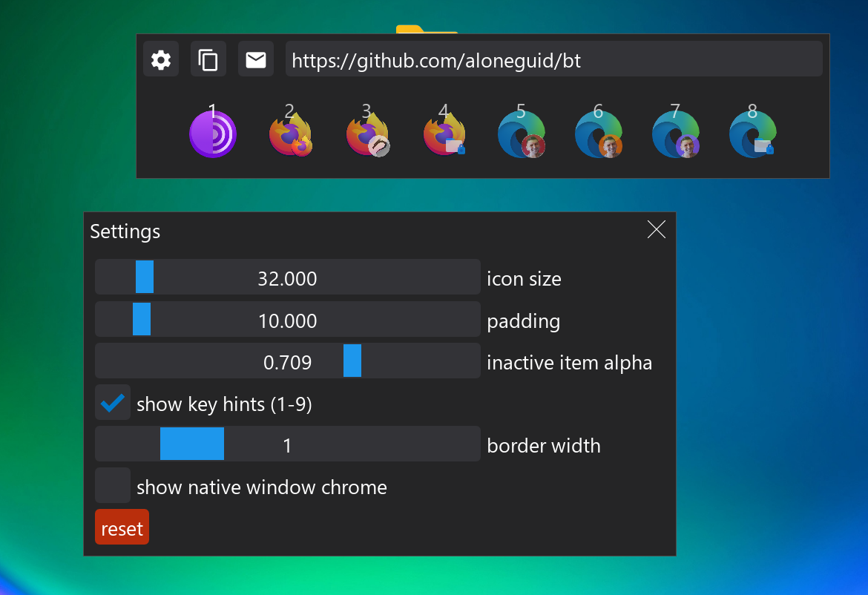Close the Settings window
The height and width of the screenshot is (595, 868).
point(656,230)
